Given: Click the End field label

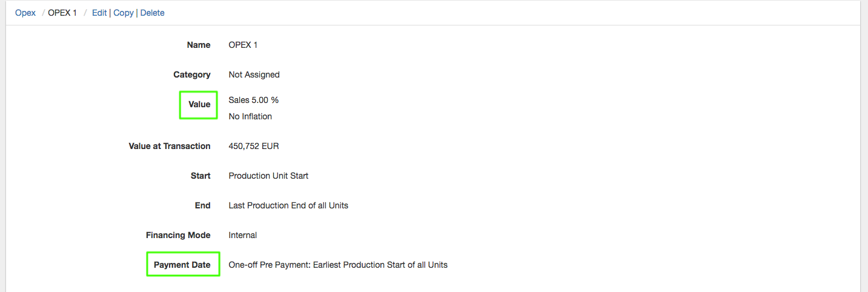Looking at the screenshot, I should (202, 205).
